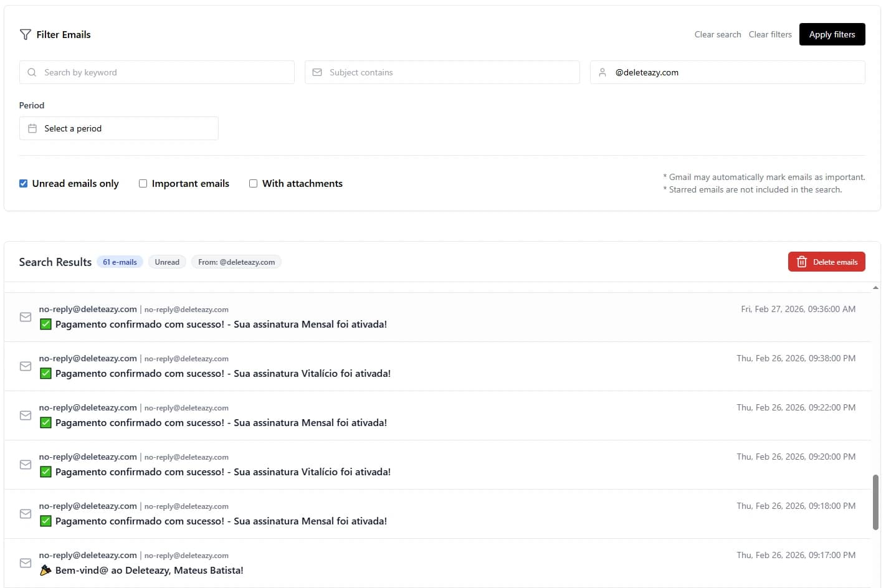The height and width of the screenshot is (588, 886).
Task: Click envelope icon of the 09:36:00 AM email
Action: point(26,317)
